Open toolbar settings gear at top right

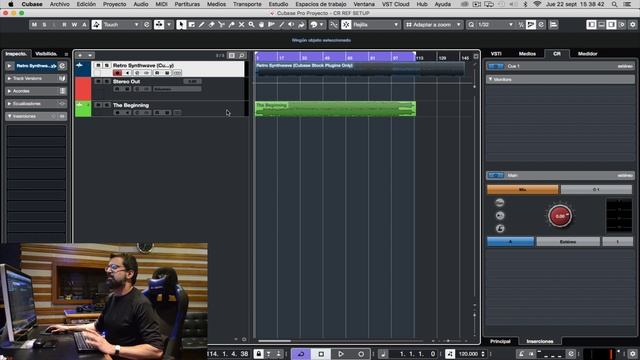tap(633, 24)
